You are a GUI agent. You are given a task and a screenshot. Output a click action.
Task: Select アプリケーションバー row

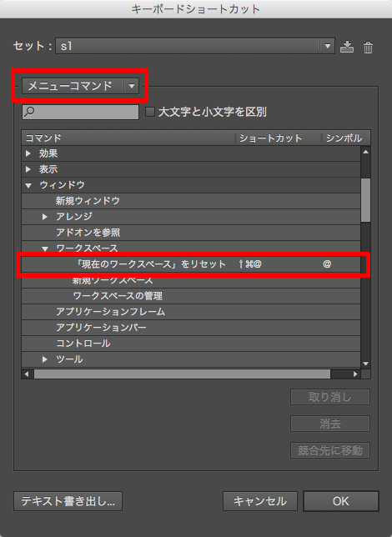[x=191, y=328]
